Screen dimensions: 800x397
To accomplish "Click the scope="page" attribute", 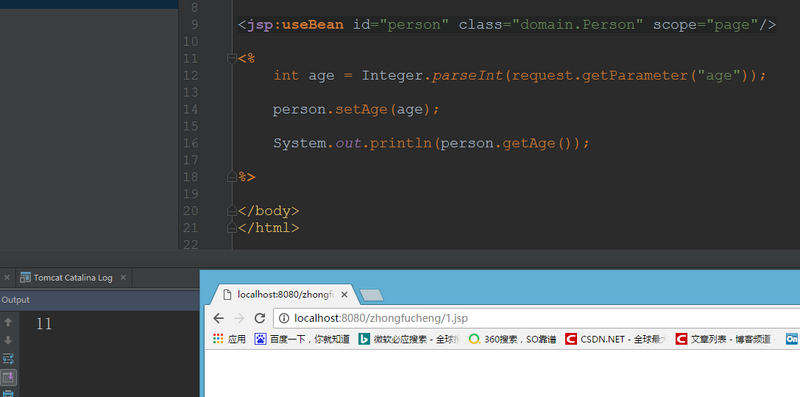I will pos(706,24).
